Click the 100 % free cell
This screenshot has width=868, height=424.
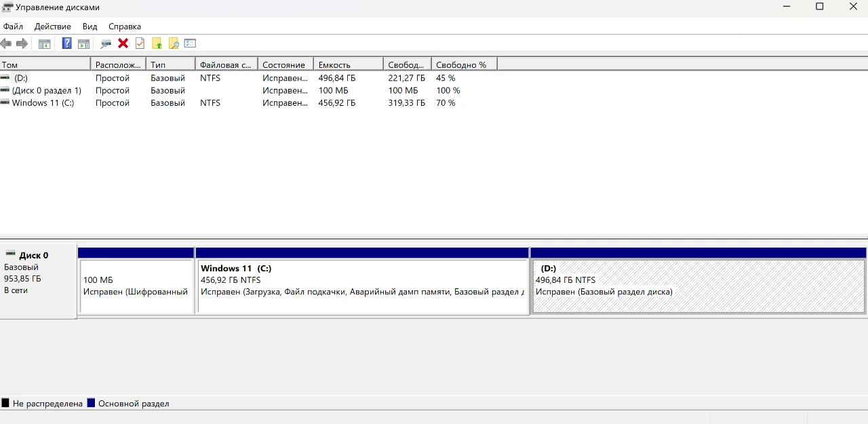(x=448, y=90)
